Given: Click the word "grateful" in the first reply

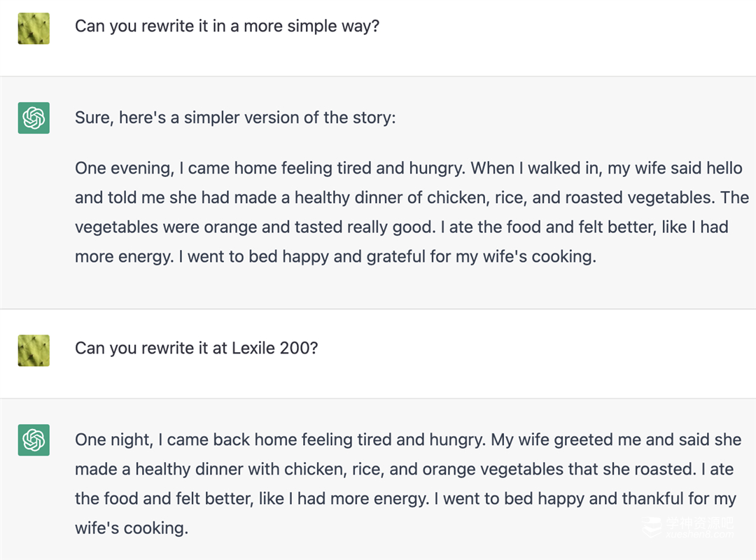Looking at the screenshot, I should pos(395,256).
